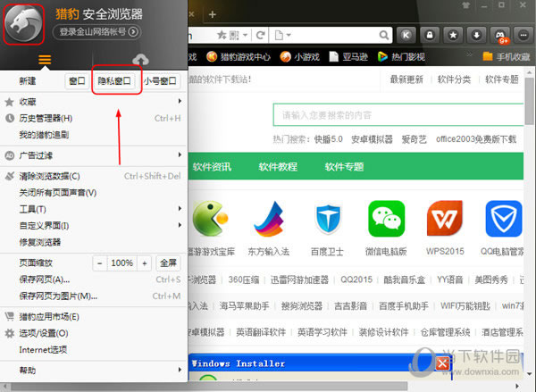Expand the 工具(T) submenu arrow

[180, 208]
